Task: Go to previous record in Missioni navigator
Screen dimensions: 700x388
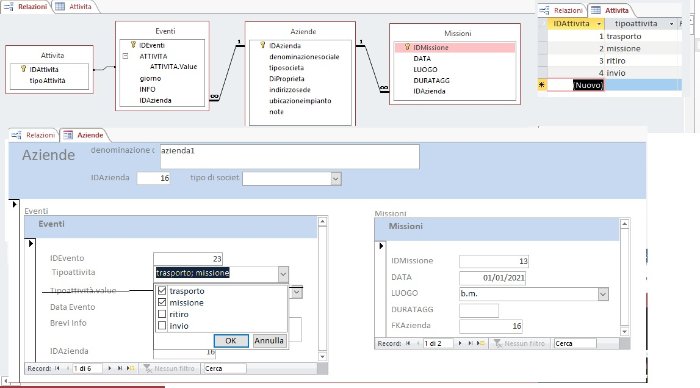Action: [418, 343]
